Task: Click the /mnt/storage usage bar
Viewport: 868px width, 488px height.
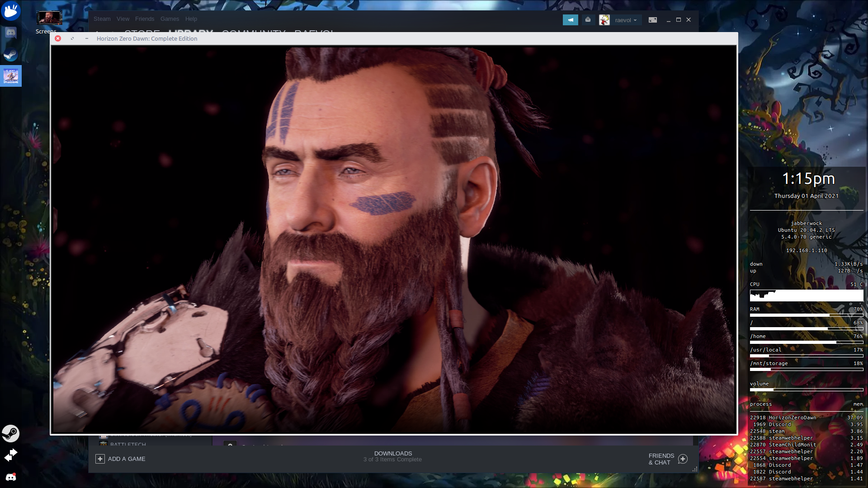Action: click(x=807, y=369)
